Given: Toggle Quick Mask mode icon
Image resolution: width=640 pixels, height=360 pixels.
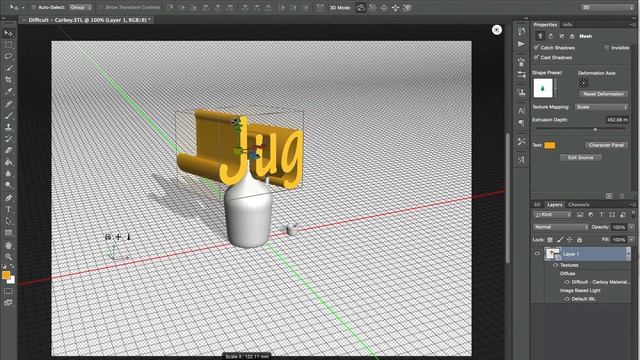Looking at the screenshot, I should click(9, 291).
